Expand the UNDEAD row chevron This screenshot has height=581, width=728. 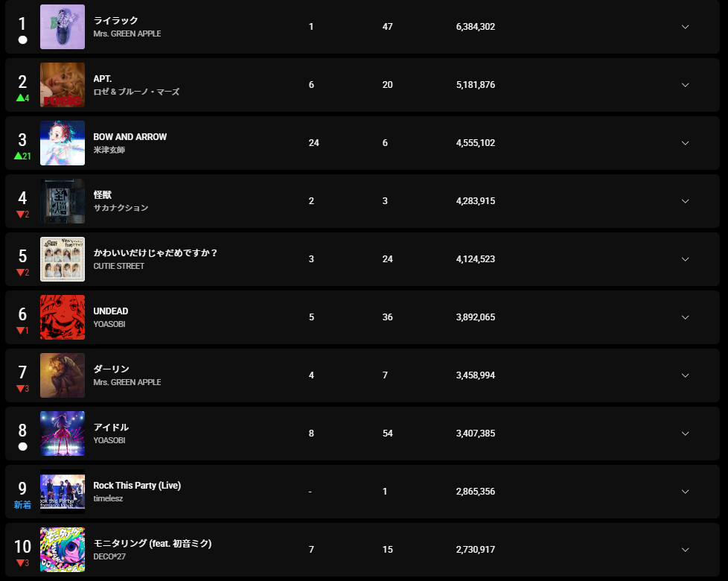point(685,317)
